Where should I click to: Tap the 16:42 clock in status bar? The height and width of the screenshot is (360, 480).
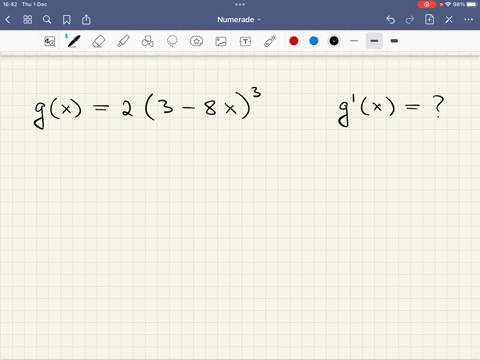click(x=10, y=4)
